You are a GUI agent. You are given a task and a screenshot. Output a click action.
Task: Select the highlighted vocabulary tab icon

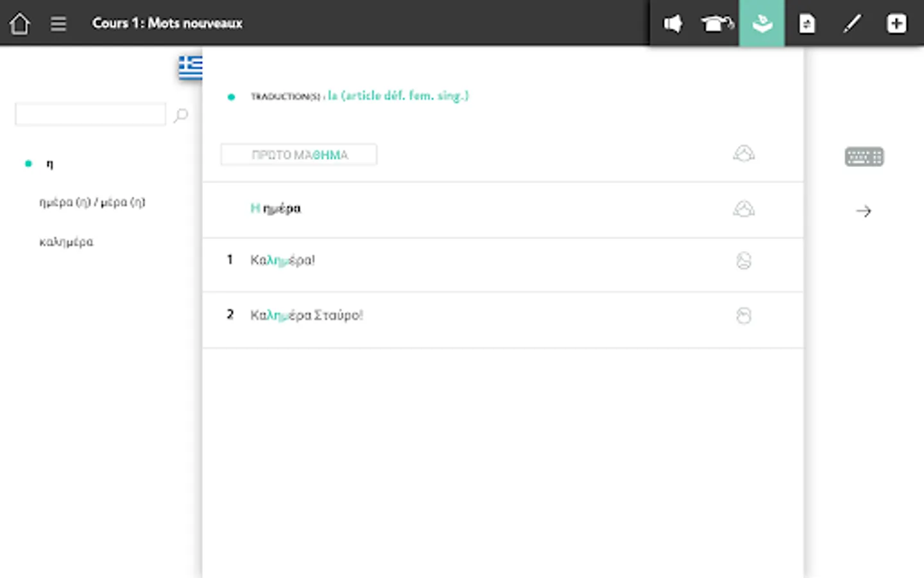pos(762,23)
